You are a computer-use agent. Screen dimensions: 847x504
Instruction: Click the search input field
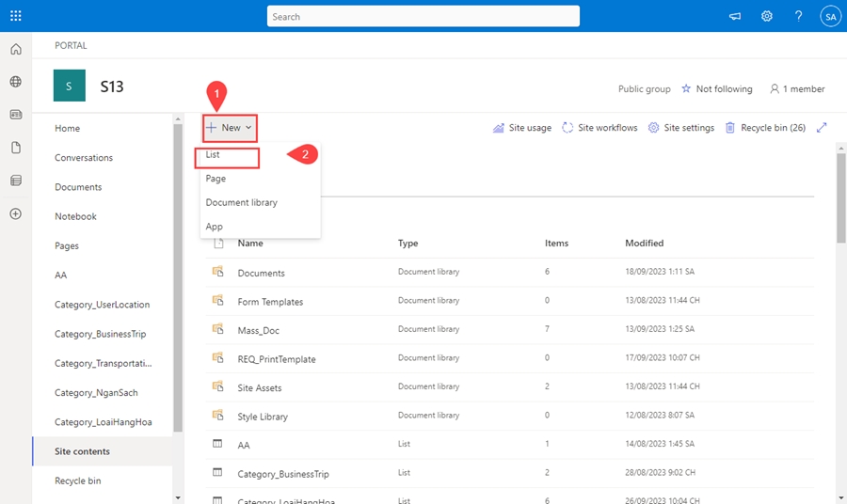[x=423, y=16]
